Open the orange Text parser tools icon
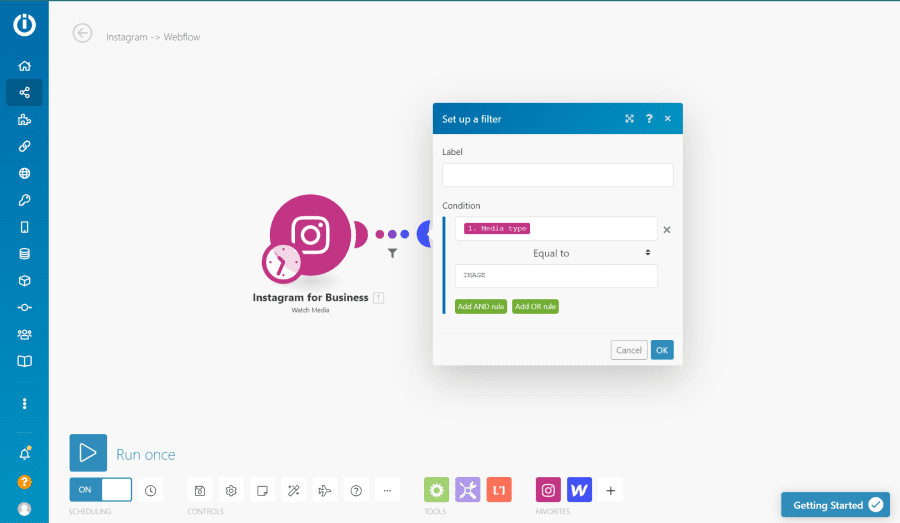 [x=499, y=490]
